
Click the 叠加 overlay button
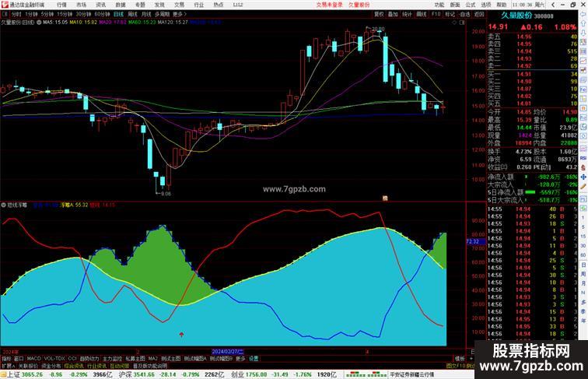[393, 14]
